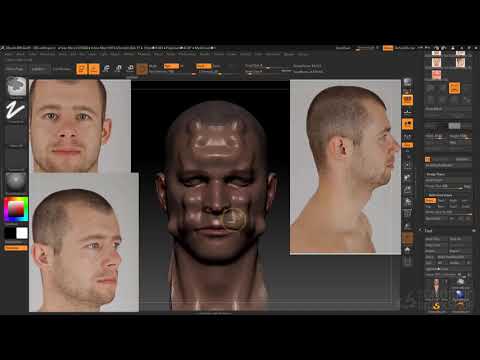Screen dimensions: 480x360
Task: Pick a color in the rainbow color picker
Action: click(x=16, y=209)
